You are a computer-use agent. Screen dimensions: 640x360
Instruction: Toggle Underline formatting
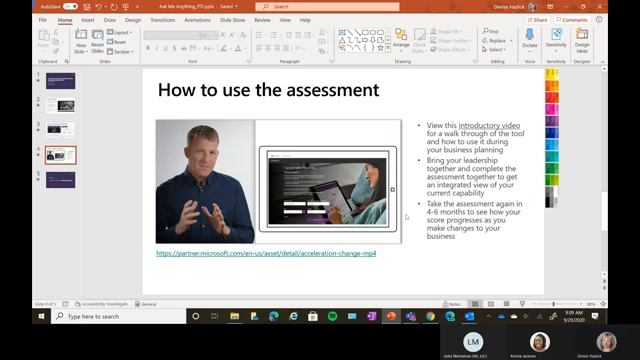coord(166,49)
